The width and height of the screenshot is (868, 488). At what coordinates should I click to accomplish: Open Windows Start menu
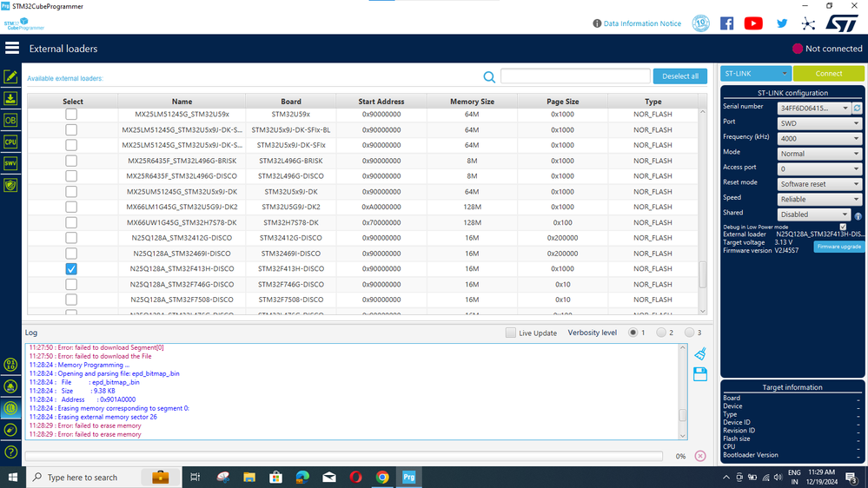pos(12,477)
